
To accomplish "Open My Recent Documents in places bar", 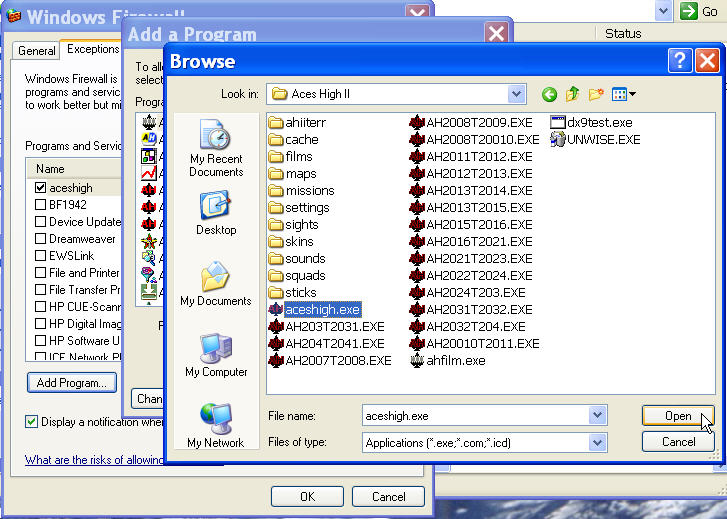I will [216, 148].
